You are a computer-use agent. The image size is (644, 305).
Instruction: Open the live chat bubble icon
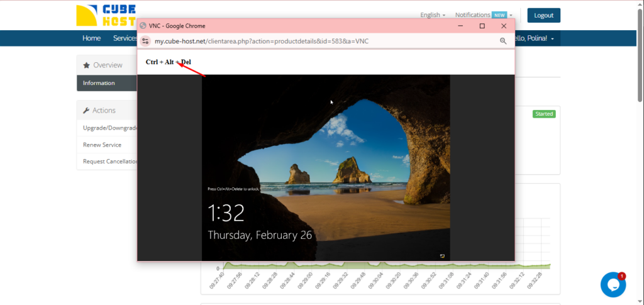tap(613, 285)
